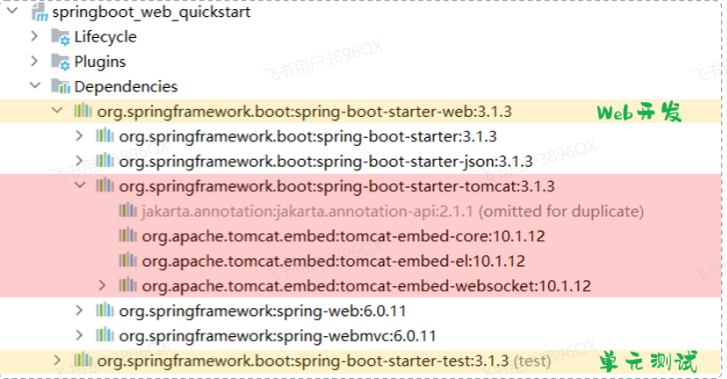
Task: Click library icon of spring-boot-starter:3.1.3
Action: point(105,135)
